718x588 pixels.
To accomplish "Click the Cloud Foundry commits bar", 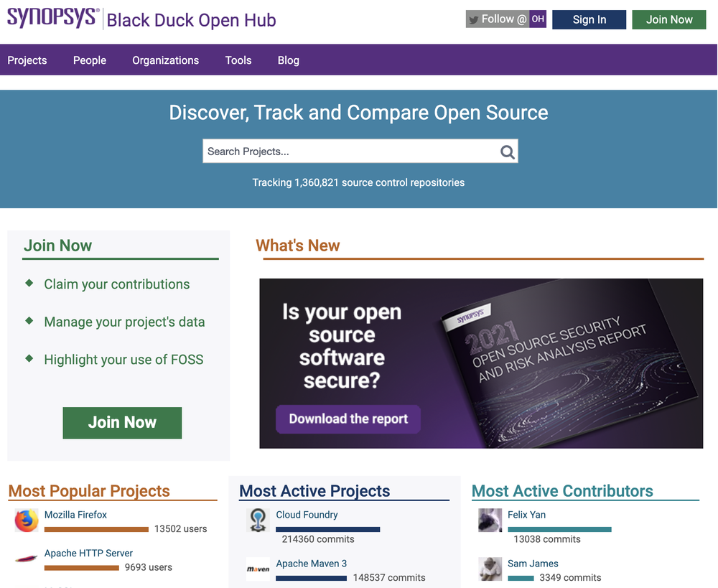I will point(328,529).
